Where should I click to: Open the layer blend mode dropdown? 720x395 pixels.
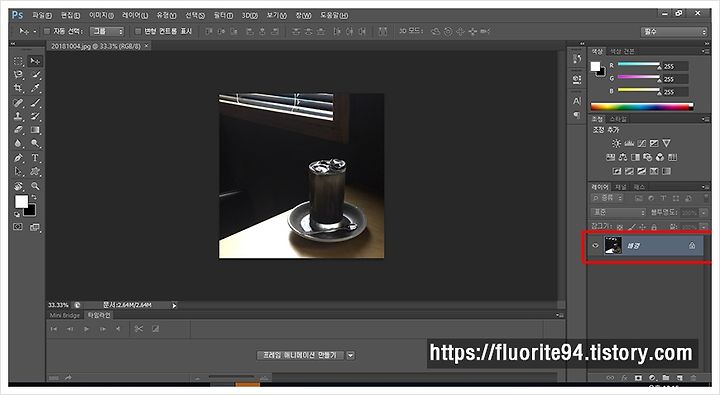pyautogui.click(x=618, y=212)
